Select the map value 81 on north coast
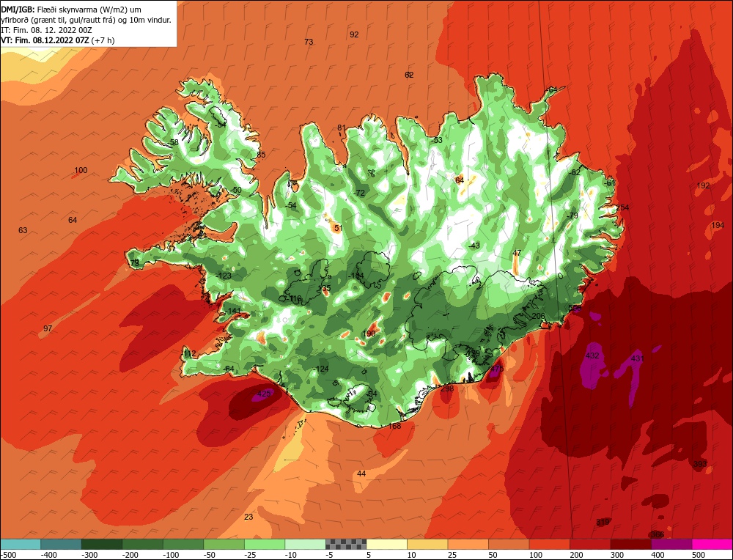 tap(342, 128)
